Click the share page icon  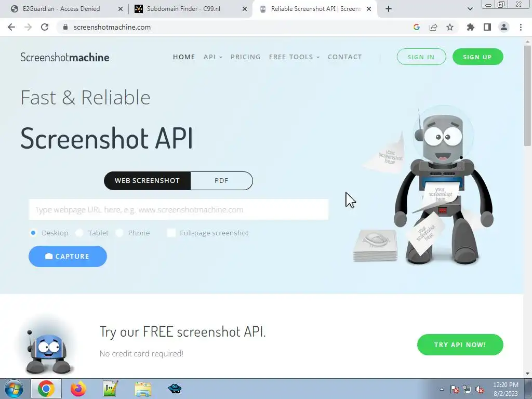[433, 27]
